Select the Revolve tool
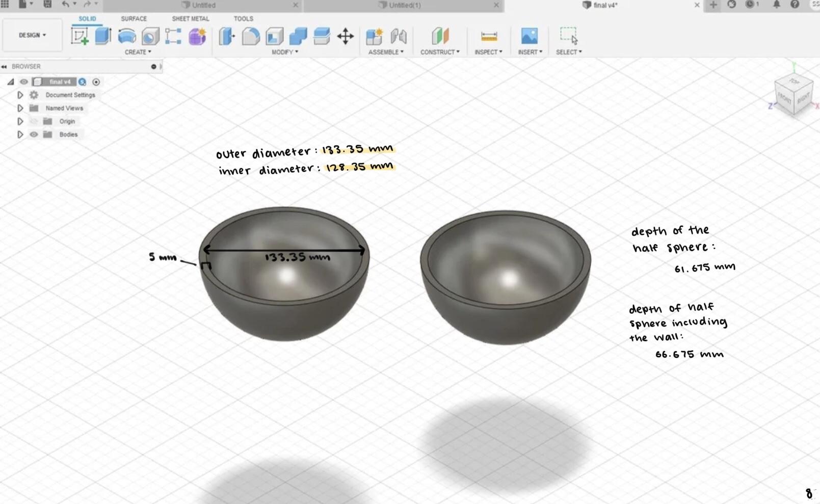This screenshot has height=504, width=820. click(x=127, y=36)
